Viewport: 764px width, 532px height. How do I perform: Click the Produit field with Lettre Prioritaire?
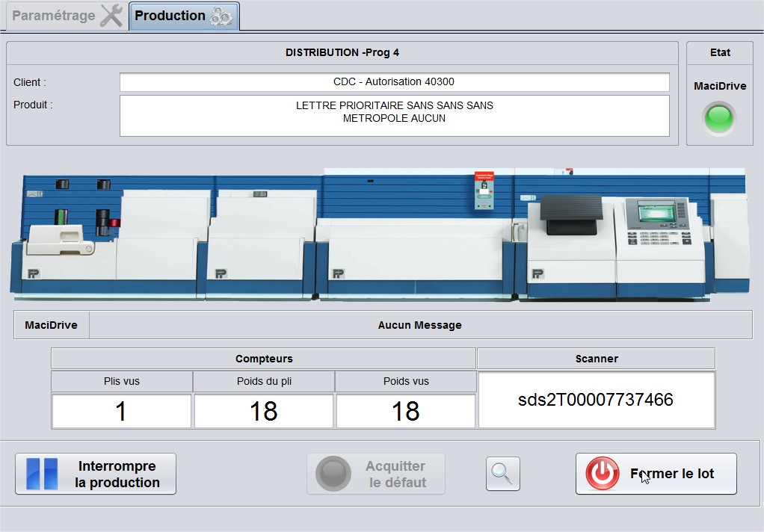(394, 115)
